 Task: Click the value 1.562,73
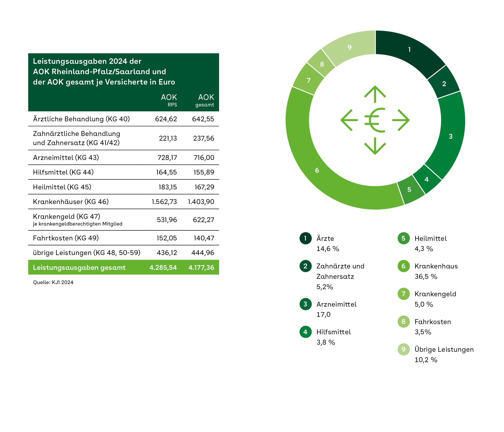click(x=164, y=202)
